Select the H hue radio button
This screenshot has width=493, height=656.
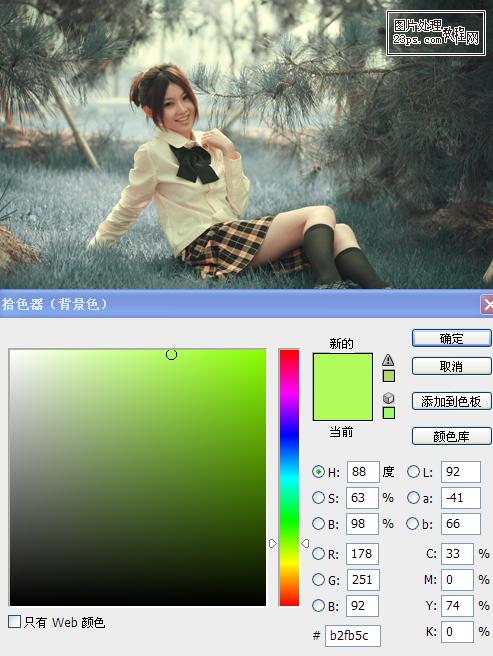pos(318,472)
